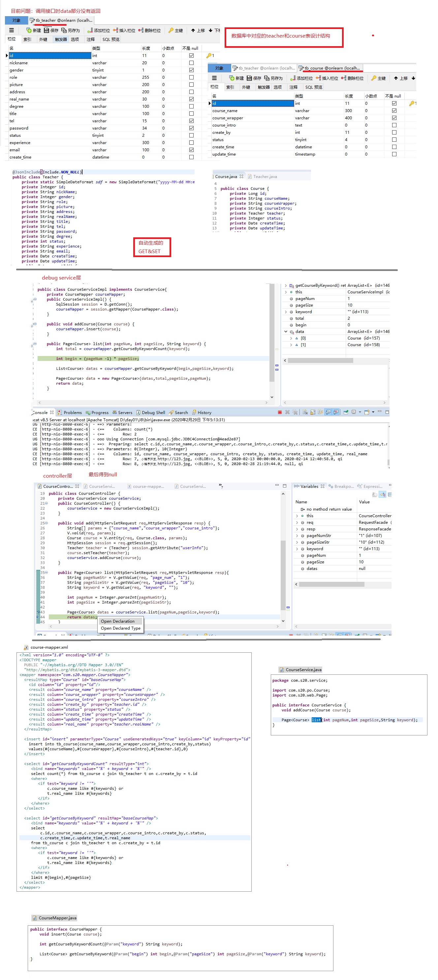Expand pageNumStr variable in Variables view

pyautogui.click(x=297, y=536)
